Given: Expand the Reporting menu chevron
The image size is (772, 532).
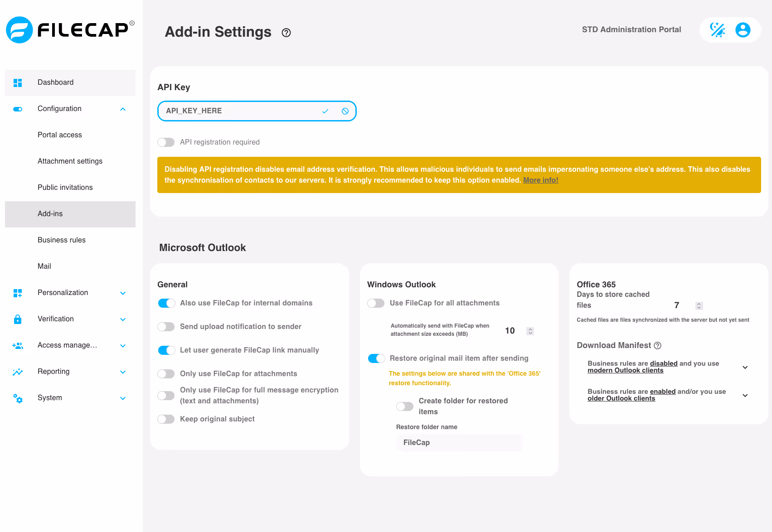Looking at the screenshot, I should pos(123,372).
